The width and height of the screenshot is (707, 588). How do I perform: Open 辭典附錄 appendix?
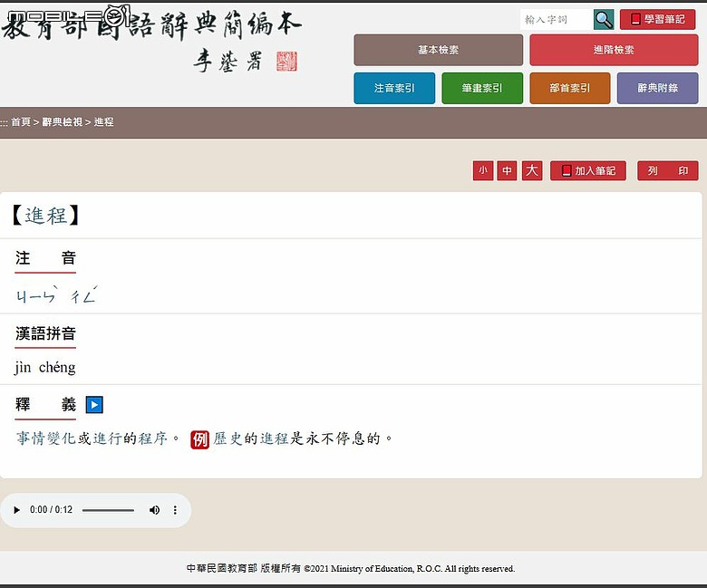pos(657,88)
